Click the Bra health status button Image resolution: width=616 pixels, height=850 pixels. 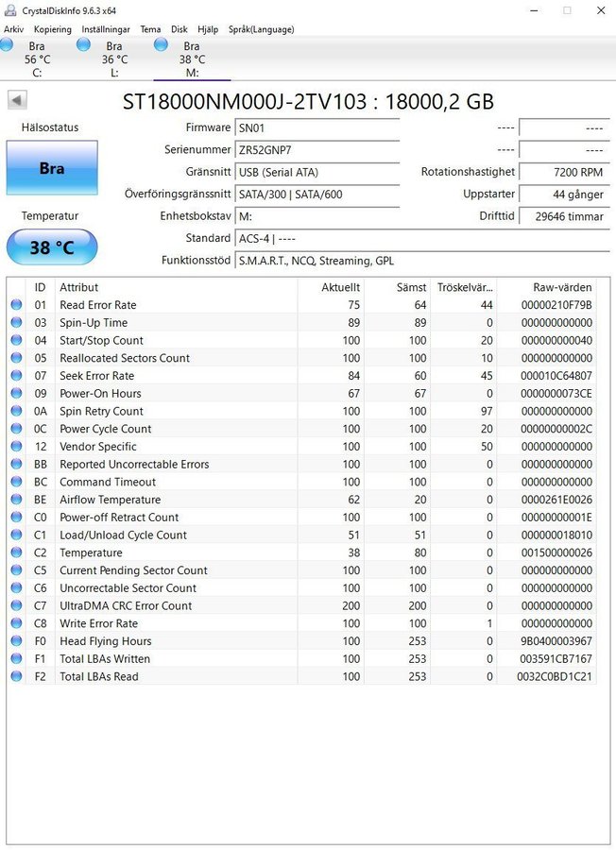pos(52,168)
